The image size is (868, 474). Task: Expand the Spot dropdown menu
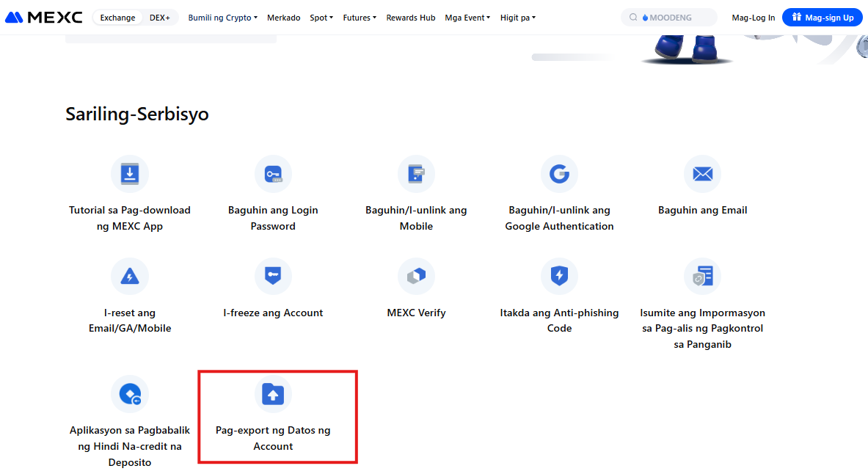pyautogui.click(x=321, y=18)
